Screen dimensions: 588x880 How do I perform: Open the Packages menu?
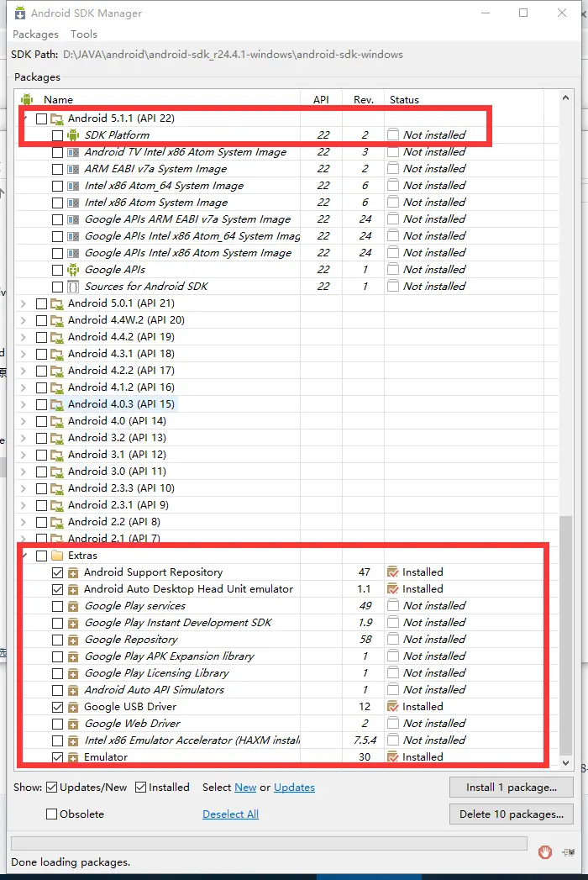coord(35,34)
